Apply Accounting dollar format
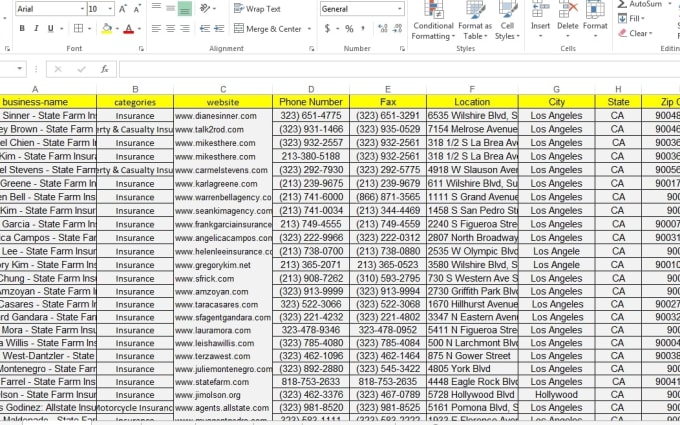Viewport: 680px width, 425px height. point(327,29)
